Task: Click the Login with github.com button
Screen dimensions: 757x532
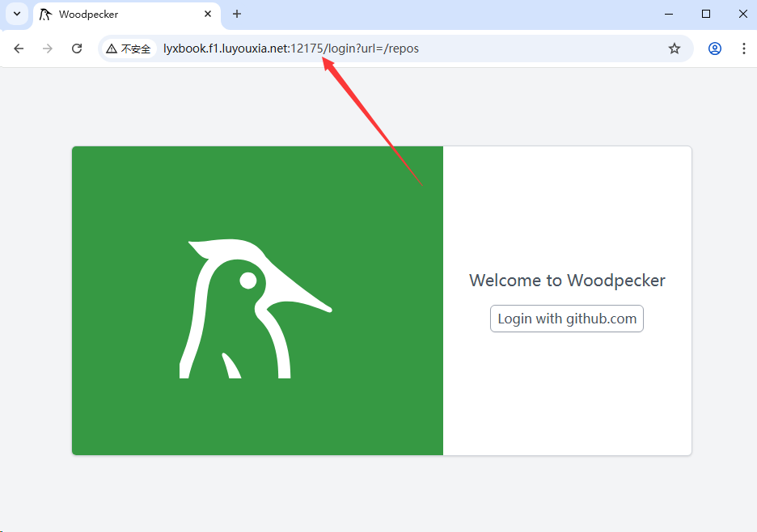Action: click(x=566, y=319)
